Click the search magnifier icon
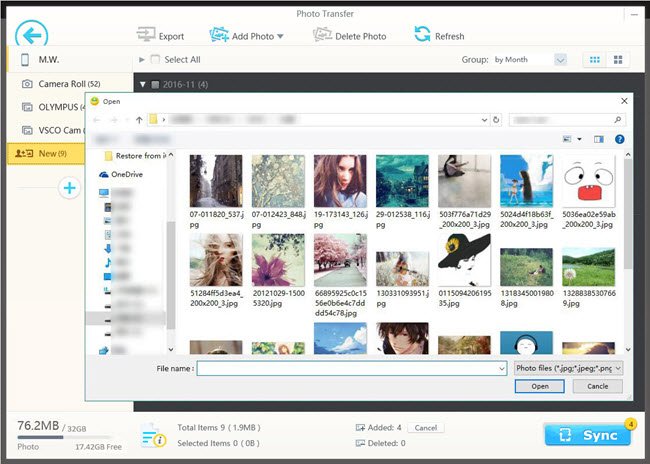 tap(618, 120)
